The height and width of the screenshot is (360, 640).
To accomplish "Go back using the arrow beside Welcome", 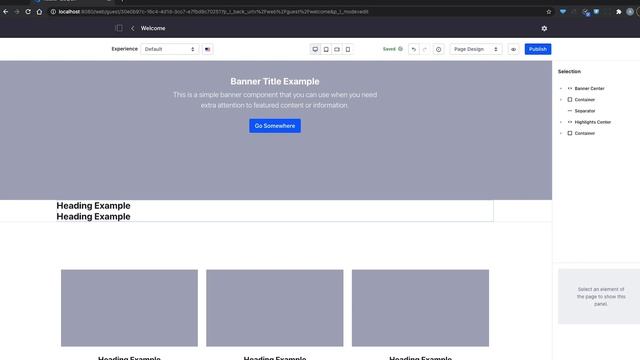I will [133, 28].
